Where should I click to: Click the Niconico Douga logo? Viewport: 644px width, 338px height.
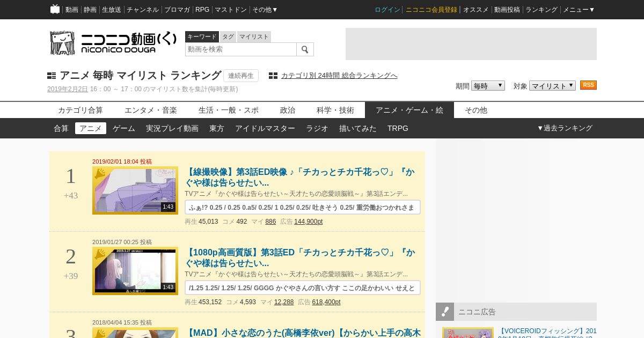click(113, 43)
